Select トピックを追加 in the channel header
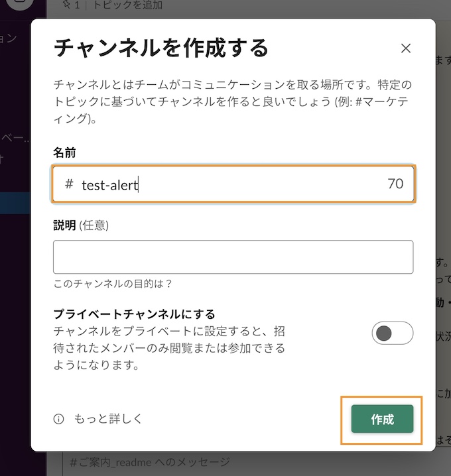Viewport: 451px width, 476px height. pos(127,5)
